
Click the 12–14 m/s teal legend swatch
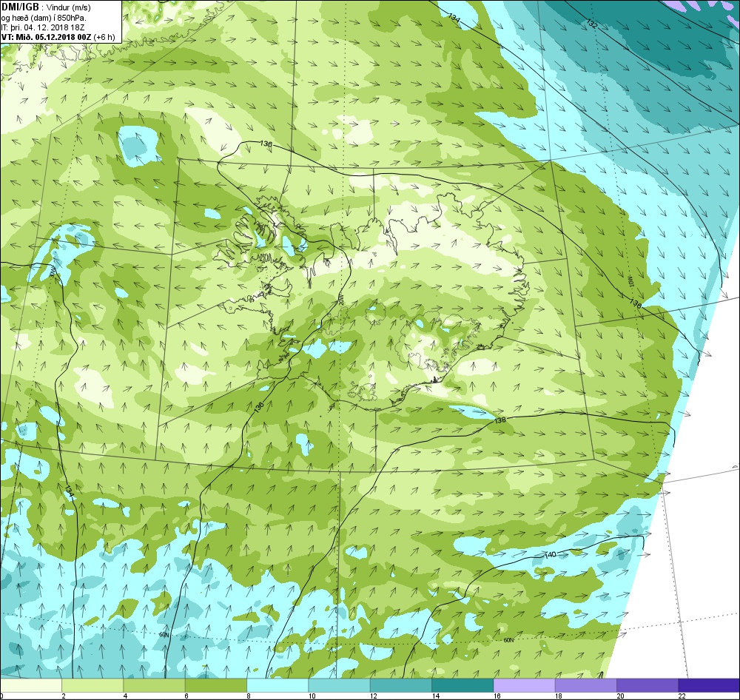click(401, 684)
